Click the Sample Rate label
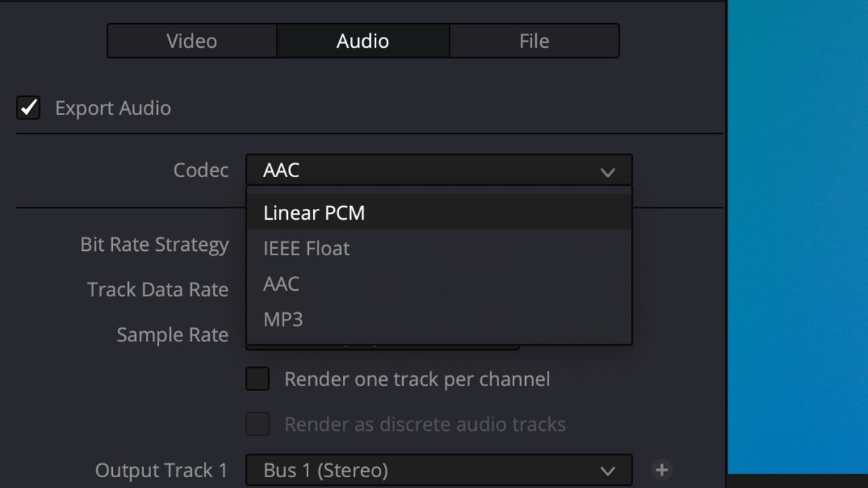 pos(172,335)
